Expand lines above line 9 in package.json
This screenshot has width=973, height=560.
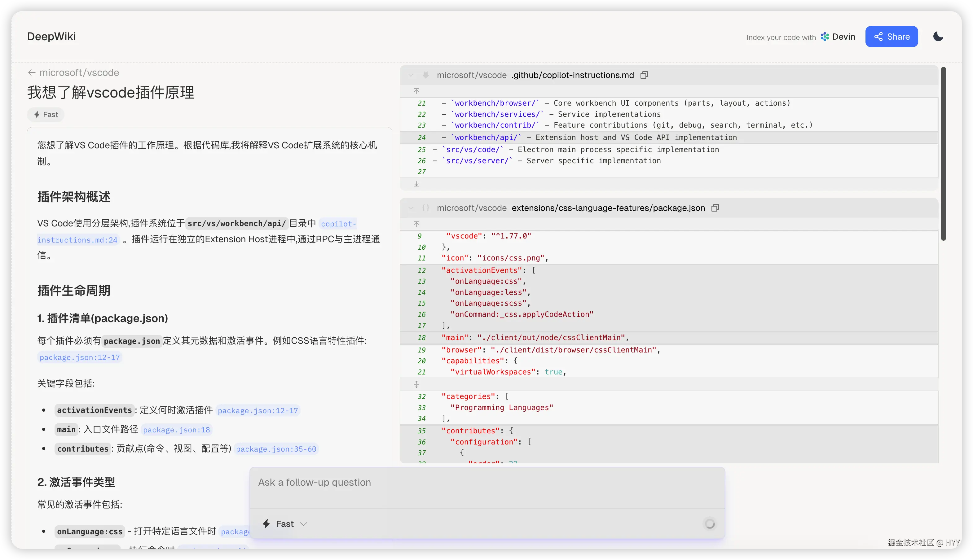point(416,224)
